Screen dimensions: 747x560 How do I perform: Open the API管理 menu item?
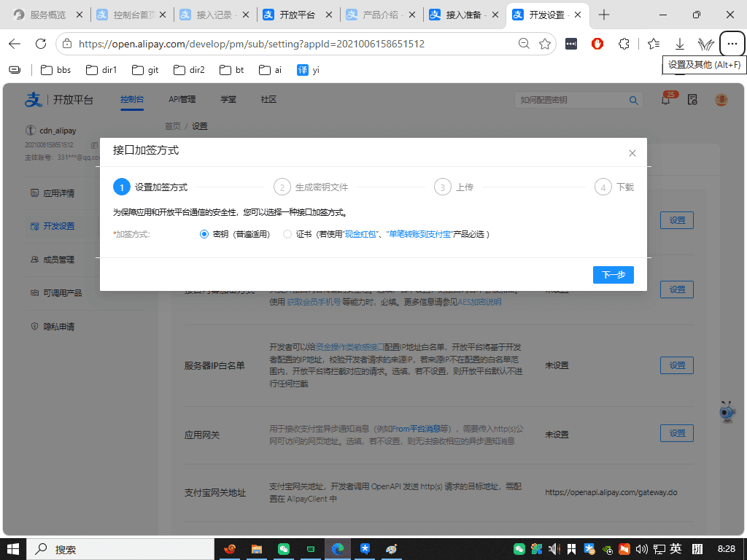click(x=182, y=99)
